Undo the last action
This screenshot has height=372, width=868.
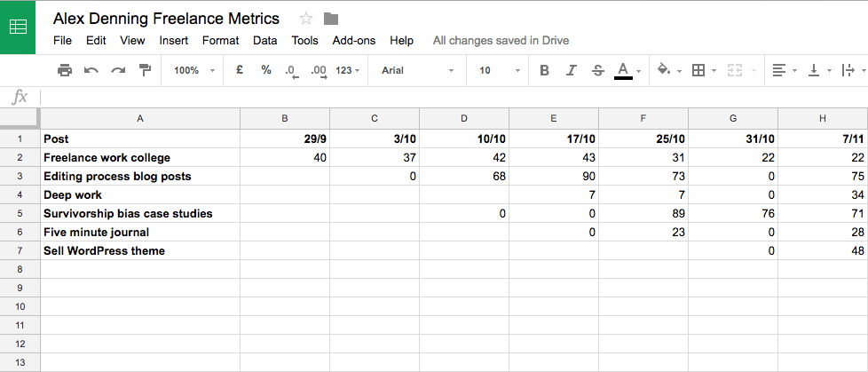[91, 70]
